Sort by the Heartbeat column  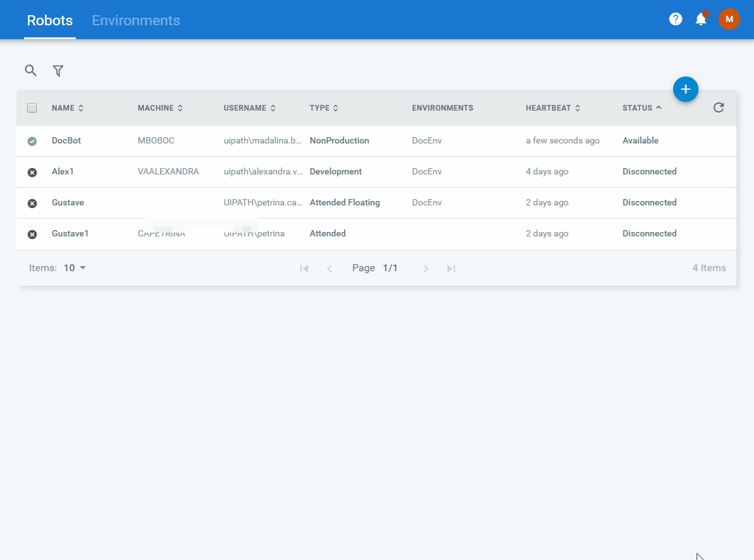(x=553, y=108)
